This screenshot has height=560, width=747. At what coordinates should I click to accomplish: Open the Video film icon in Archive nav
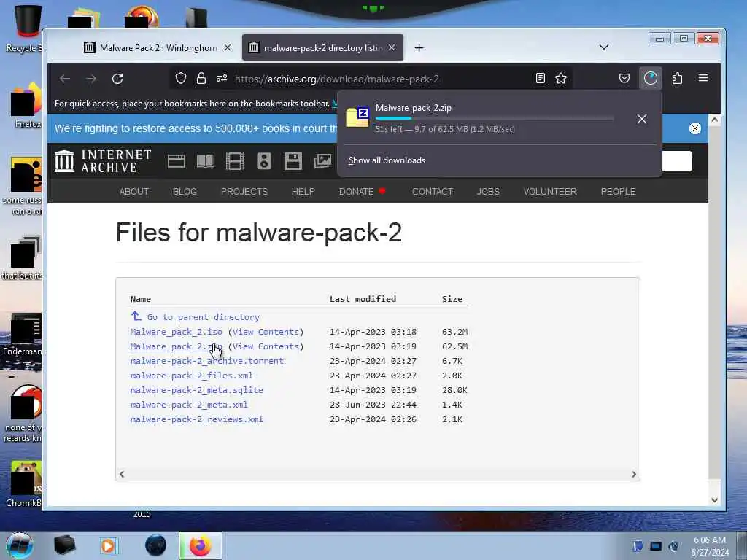click(x=235, y=161)
